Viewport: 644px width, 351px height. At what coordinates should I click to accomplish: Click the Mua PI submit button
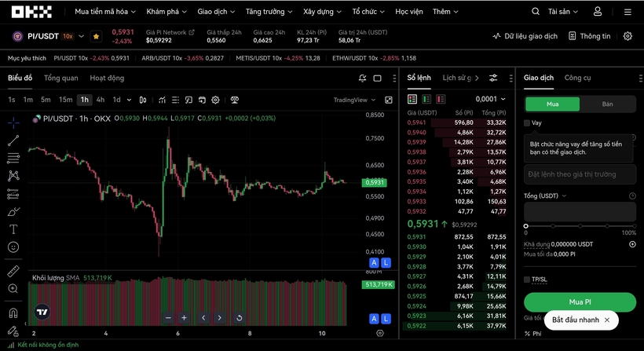click(x=580, y=302)
